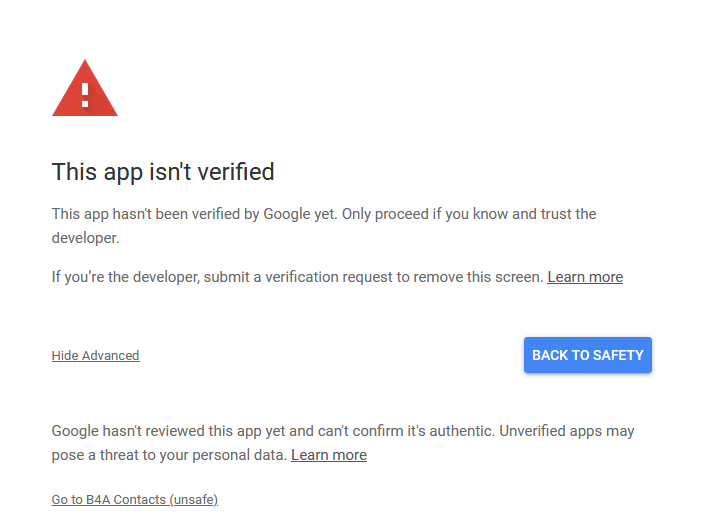Open Learn more after "your personal data"
Image resolution: width=707 pixels, height=522 pixels.
click(328, 455)
